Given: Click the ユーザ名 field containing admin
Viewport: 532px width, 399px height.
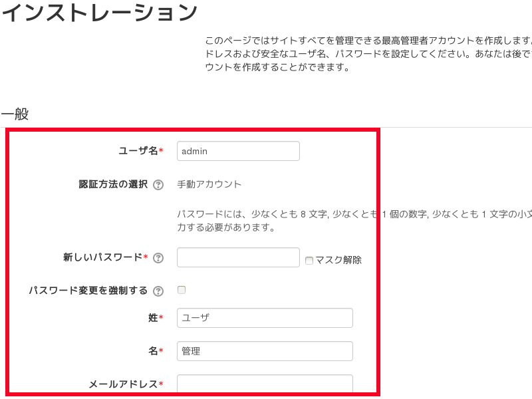Looking at the screenshot, I should point(238,151).
